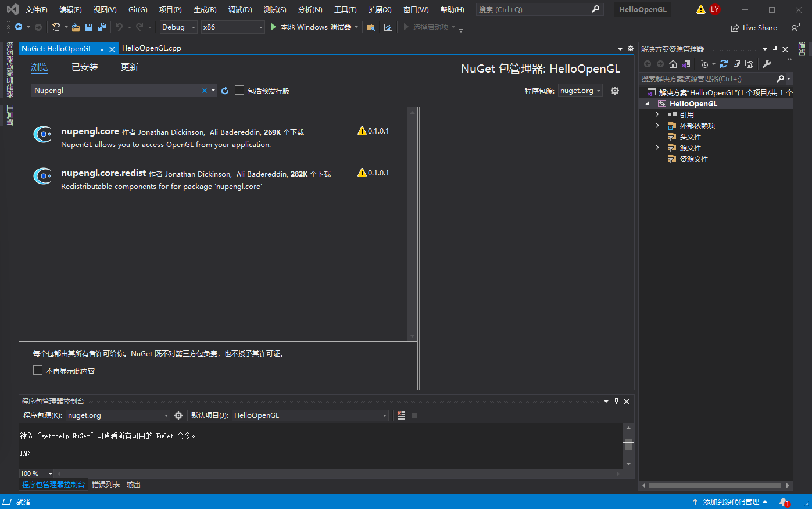Expand the 源文件 node
Image resolution: width=812 pixels, height=509 pixels.
tap(657, 148)
